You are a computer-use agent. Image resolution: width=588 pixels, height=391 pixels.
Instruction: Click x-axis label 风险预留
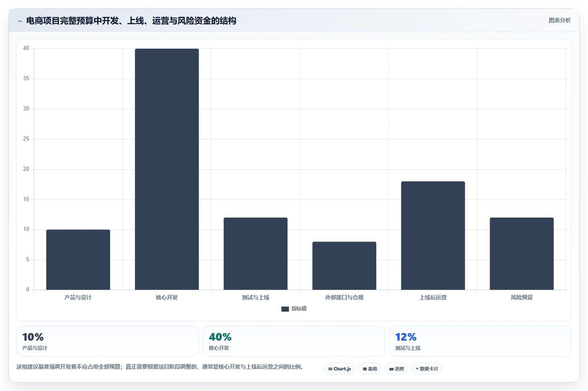[522, 297]
